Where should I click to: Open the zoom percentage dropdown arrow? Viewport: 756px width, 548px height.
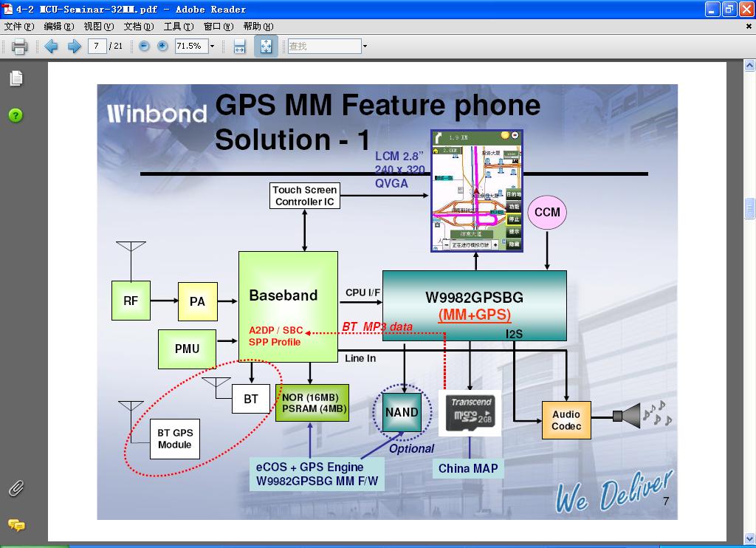point(212,47)
